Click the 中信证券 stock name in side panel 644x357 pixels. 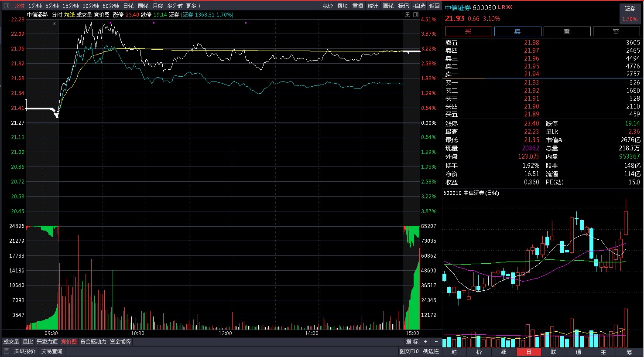point(458,7)
